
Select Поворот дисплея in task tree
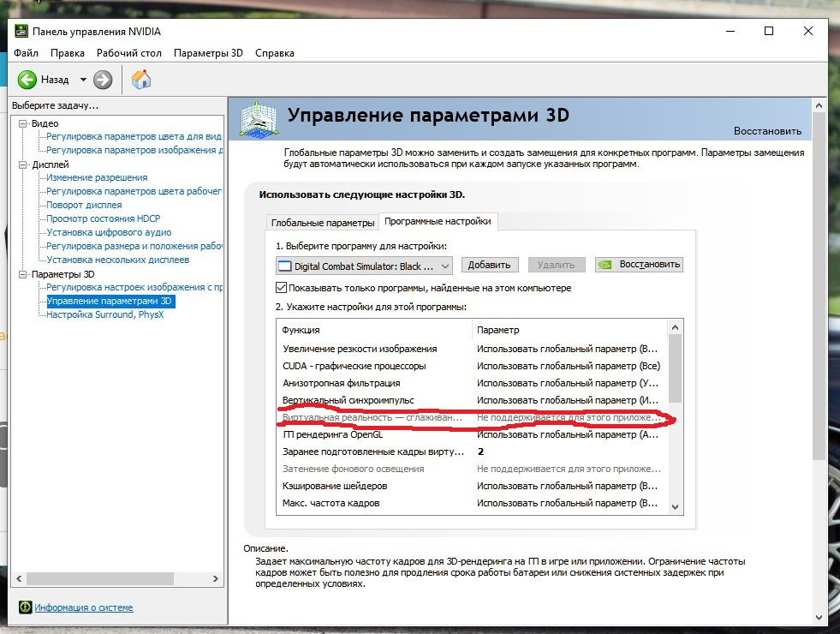point(84,205)
